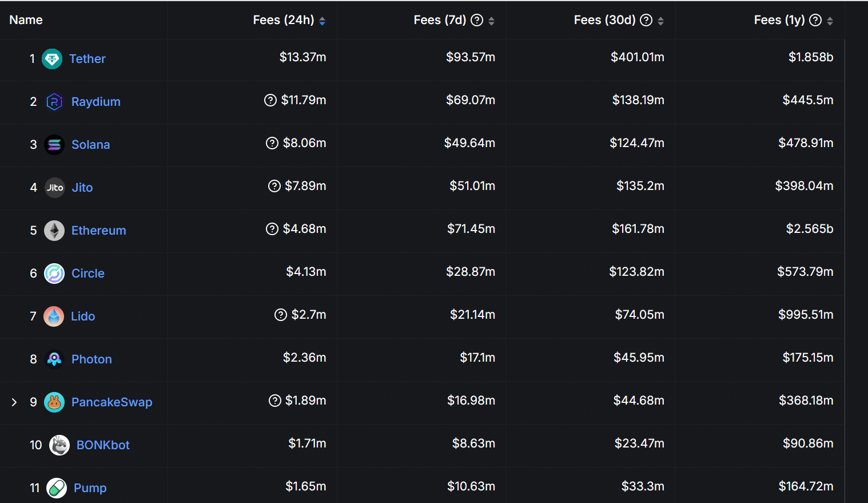The image size is (868, 503).
Task: Sort by Fees (1y) using sort arrows
Action: (x=830, y=21)
